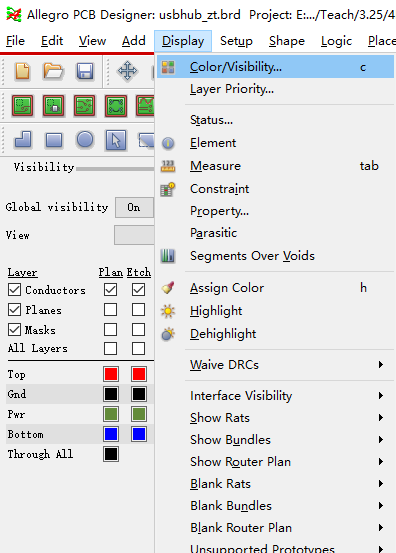Viewport: 396px width, 553px height.
Task: Click the Save floppy disk icon
Action: [85, 71]
